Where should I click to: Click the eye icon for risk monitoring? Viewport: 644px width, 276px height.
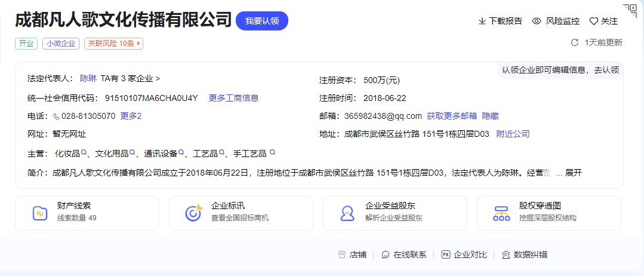(537, 21)
